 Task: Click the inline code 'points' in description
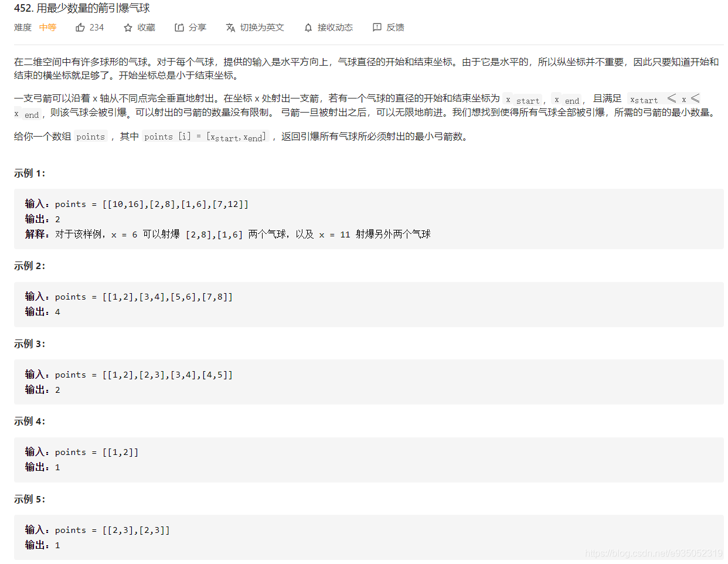(x=91, y=137)
